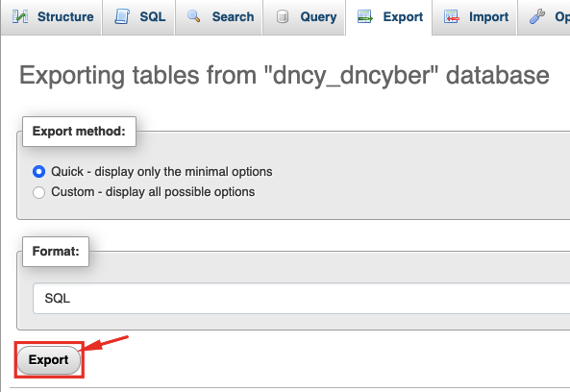Screen dimensions: 570x392
Task: Open the SQL format dropdown
Action: (302, 299)
